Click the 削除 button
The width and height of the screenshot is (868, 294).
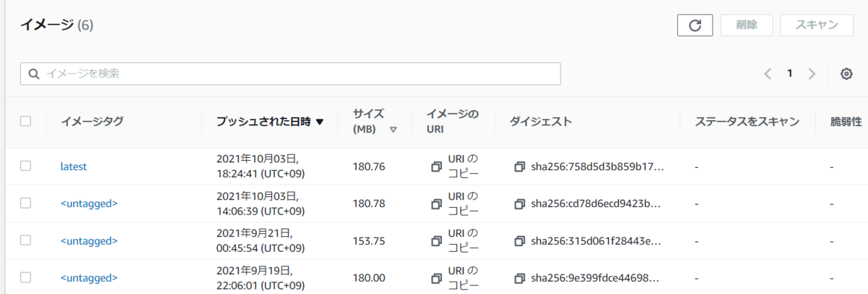click(747, 25)
